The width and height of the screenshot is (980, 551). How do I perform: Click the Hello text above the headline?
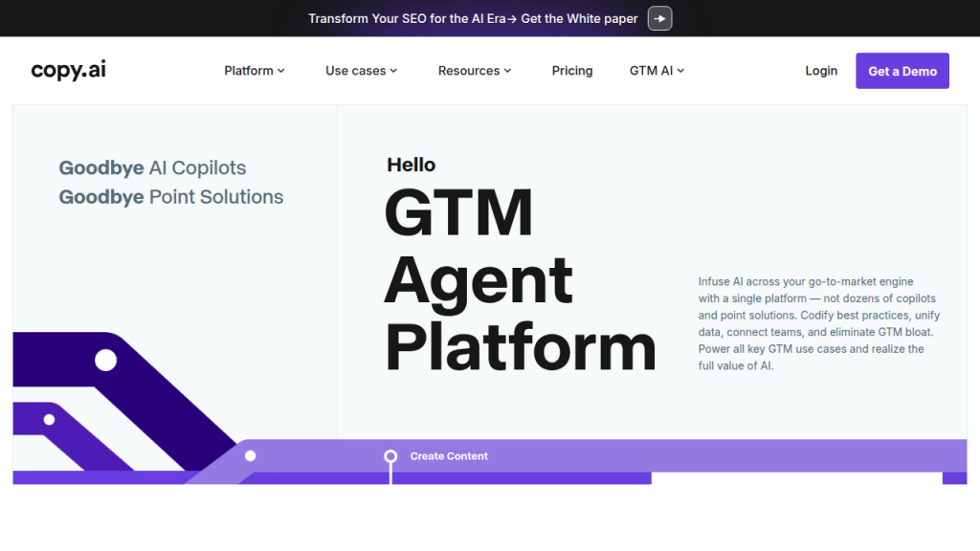[411, 165]
